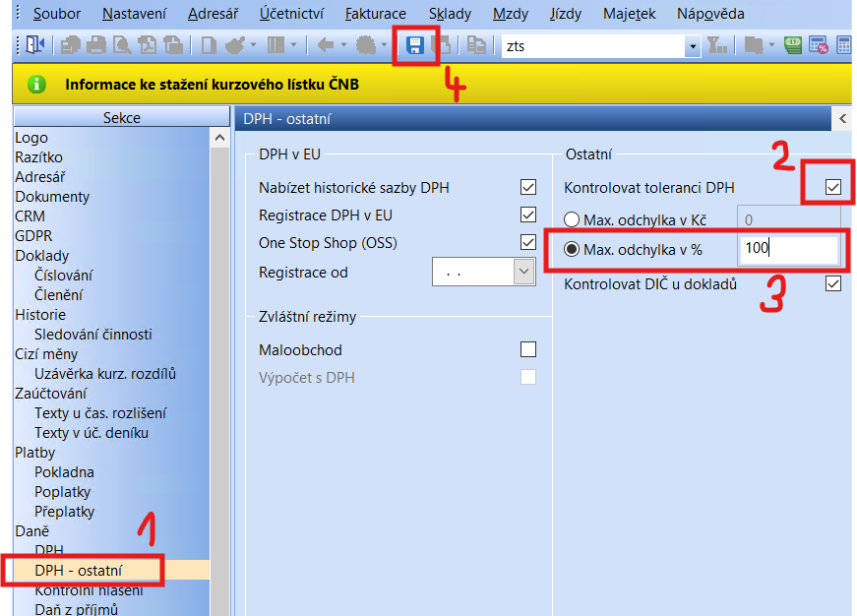Screen dimensions: 857x616
Task: Click the Max. odchylka v % input field
Action: coord(790,249)
